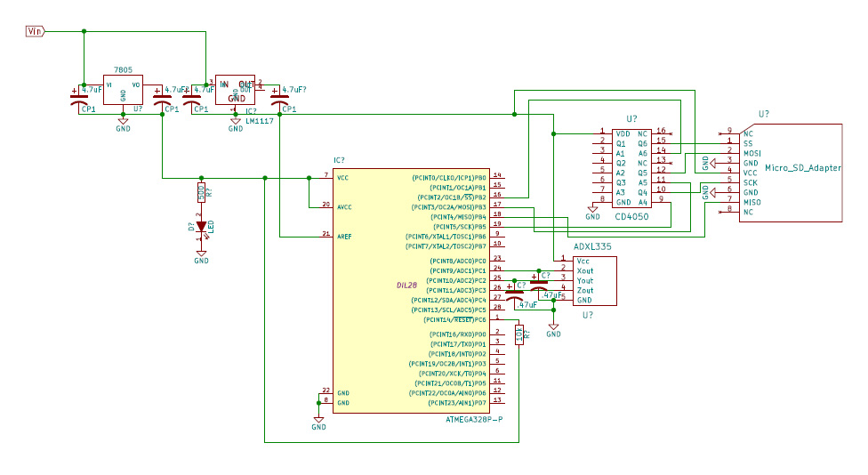Click the CD4050 value label

[631, 216]
